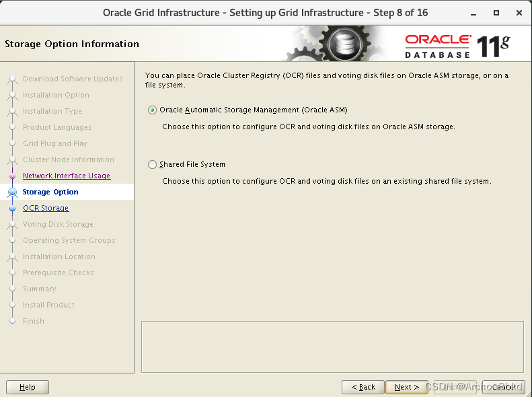The width and height of the screenshot is (532, 397).
Task: Click the Storage Option step bullet icon
Action: tap(13, 192)
